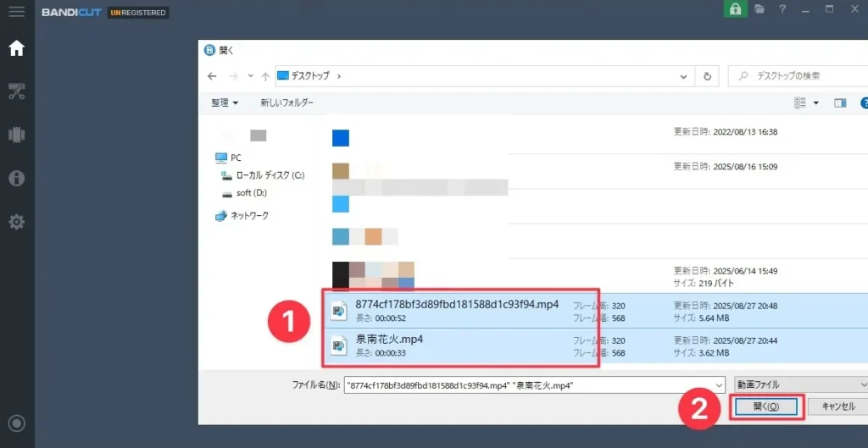Select the Cut mode scissors icon
The width and height of the screenshot is (868, 448).
pos(17,91)
